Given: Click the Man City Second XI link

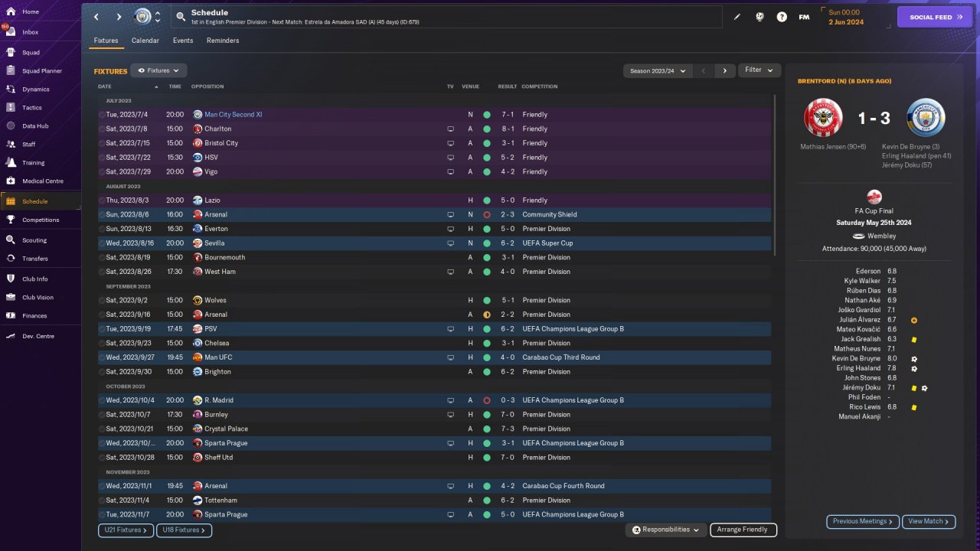Looking at the screenshot, I should pos(233,115).
